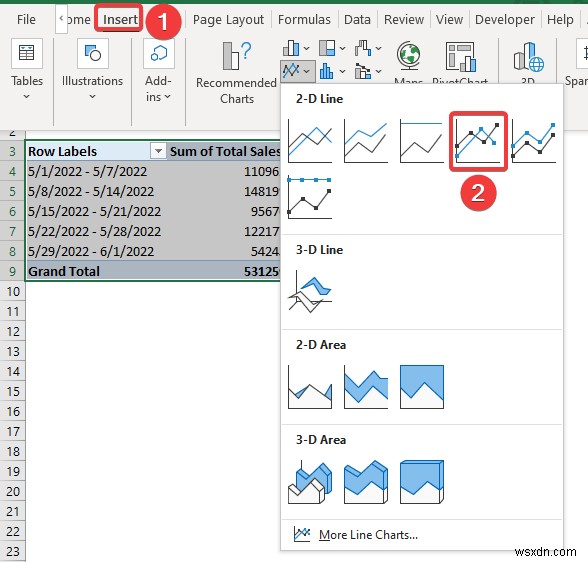This screenshot has width=588, height=562.
Task: Choose the Stacked Line chart
Action: pos(366,141)
